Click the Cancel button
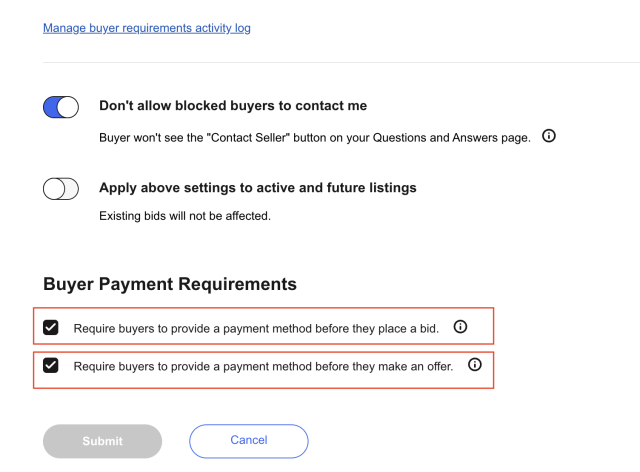 248,440
